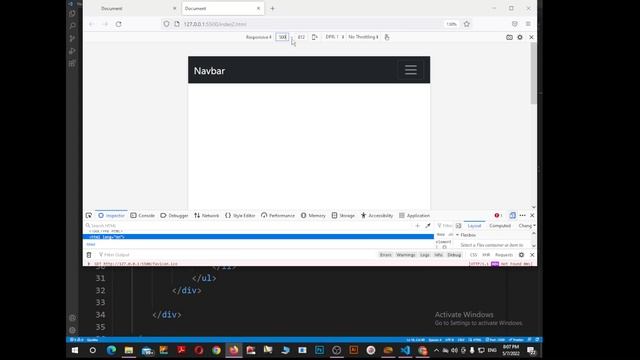Take a screenshot of the viewport
This screenshot has height=360, width=640.
pyautogui.click(x=509, y=37)
